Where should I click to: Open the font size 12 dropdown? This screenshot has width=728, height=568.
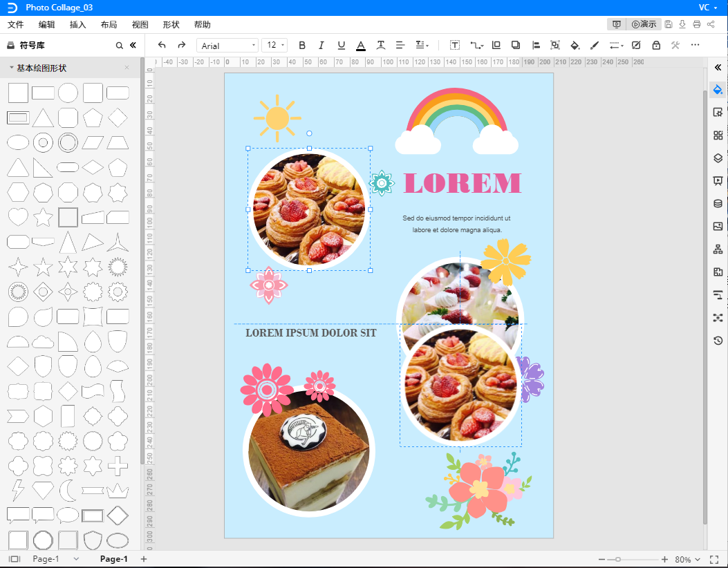coord(274,45)
